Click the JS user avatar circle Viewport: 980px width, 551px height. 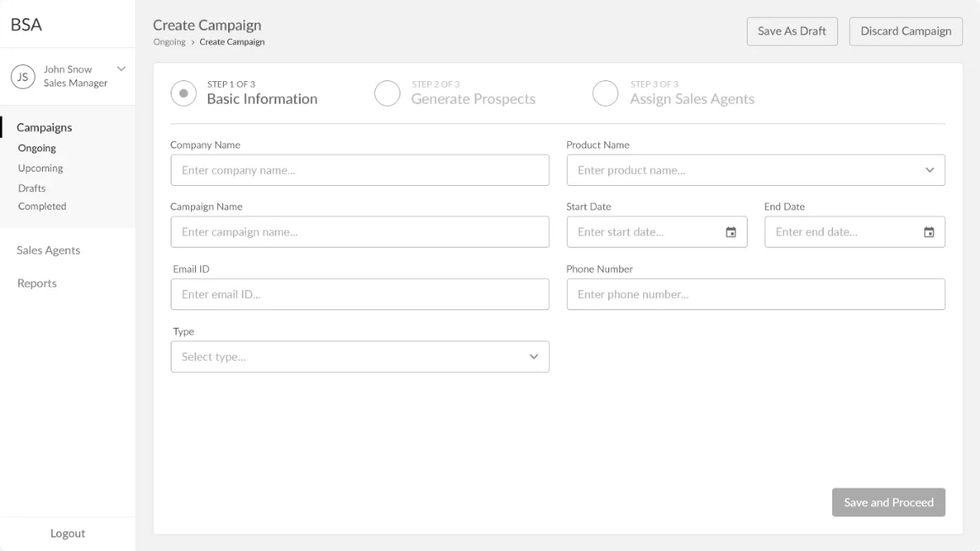(23, 77)
